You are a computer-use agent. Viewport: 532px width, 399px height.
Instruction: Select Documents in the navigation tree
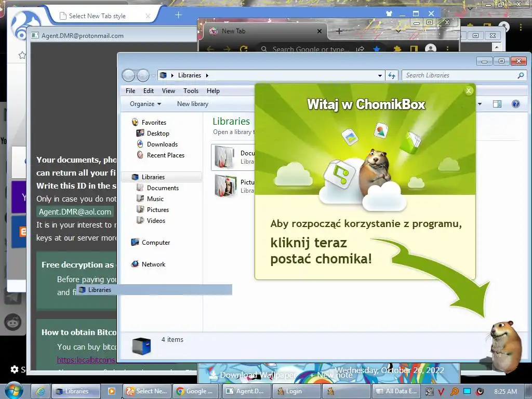click(x=163, y=188)
